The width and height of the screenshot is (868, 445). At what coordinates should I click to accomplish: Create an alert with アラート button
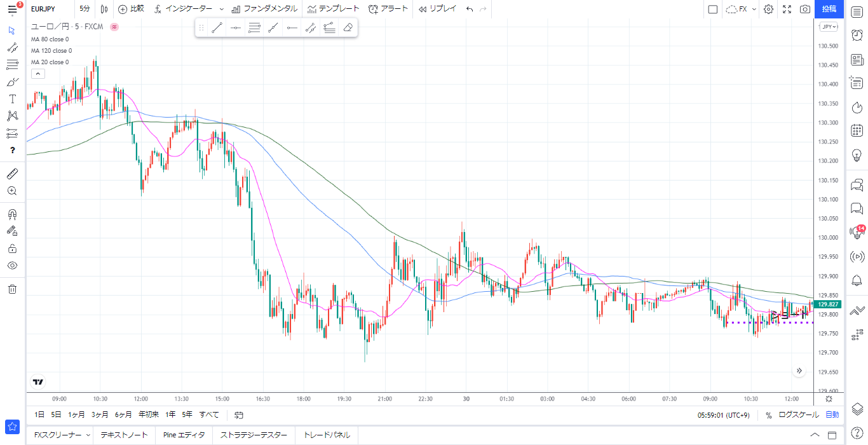(388, 9)
